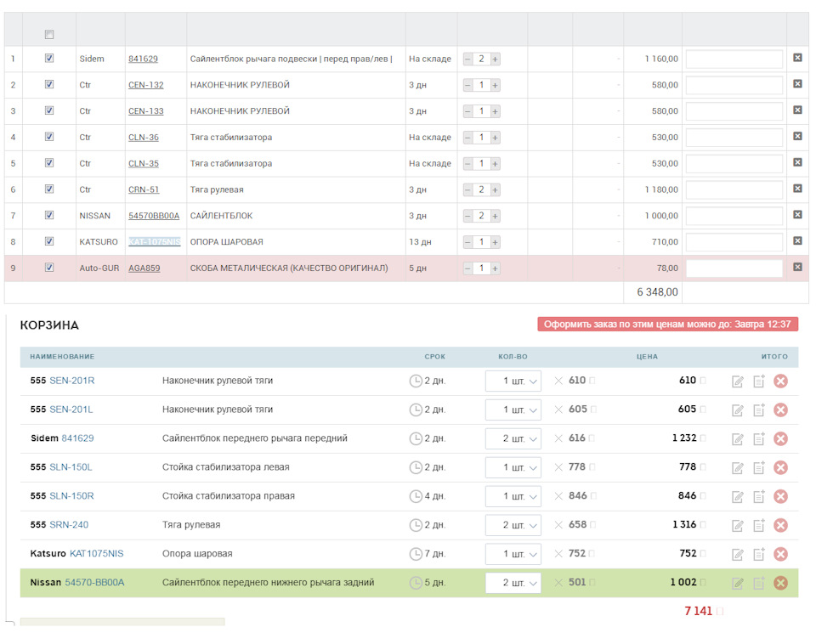Edit the 555 SLN-150R cart item

[738, 497]
